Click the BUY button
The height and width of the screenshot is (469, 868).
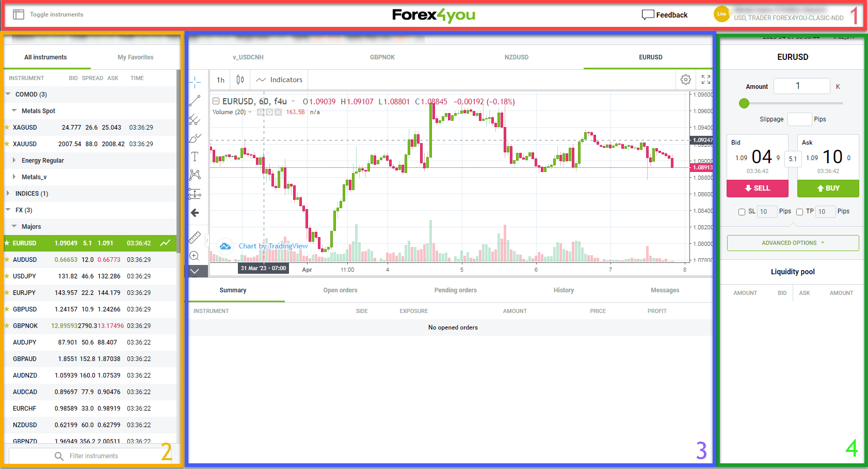pyautogui.click(x=828, y=189)
